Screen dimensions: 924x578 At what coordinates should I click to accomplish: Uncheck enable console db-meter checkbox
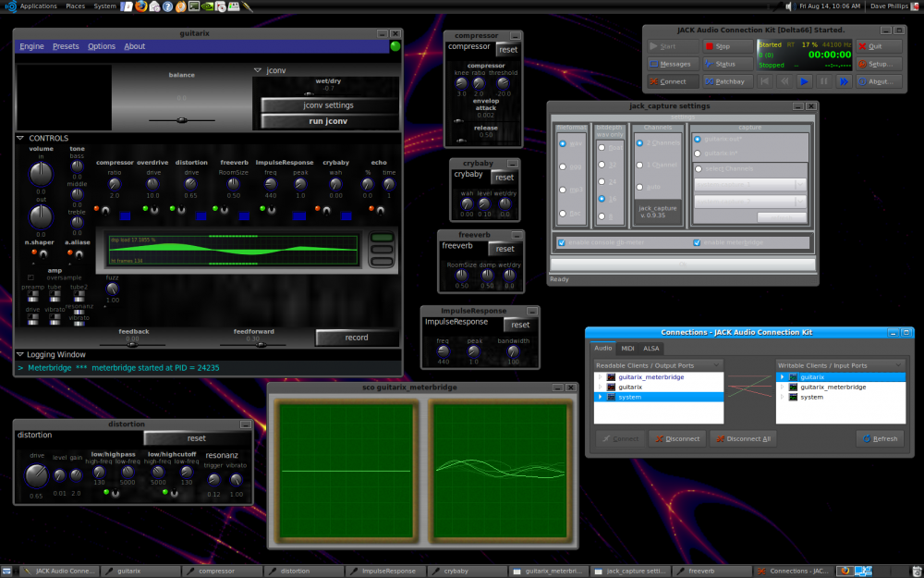coord(562,242)
